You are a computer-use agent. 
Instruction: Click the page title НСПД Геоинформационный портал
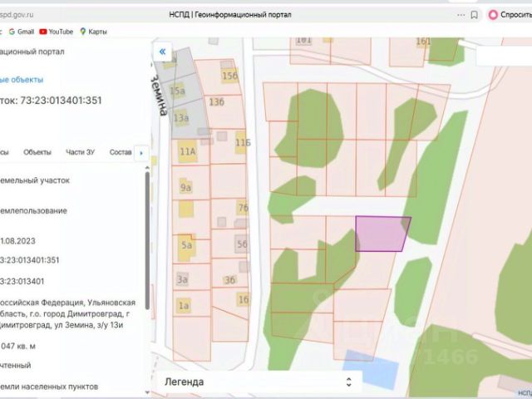[230, 15]
